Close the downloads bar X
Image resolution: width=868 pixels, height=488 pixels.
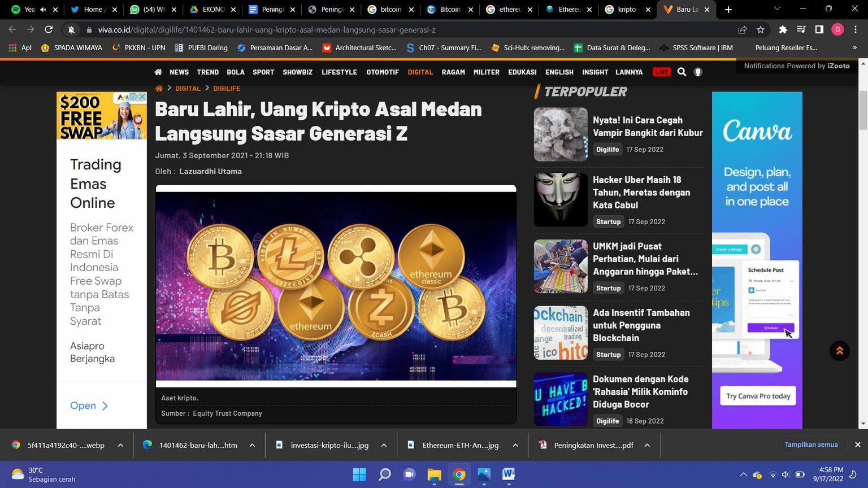[x=857, y=445]
